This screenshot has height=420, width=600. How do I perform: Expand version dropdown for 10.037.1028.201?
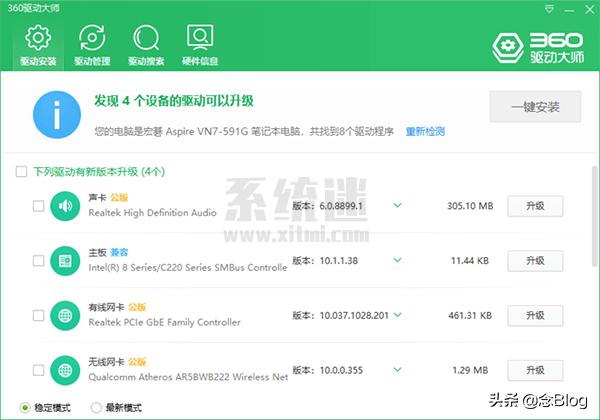click(x=398, y=315)
